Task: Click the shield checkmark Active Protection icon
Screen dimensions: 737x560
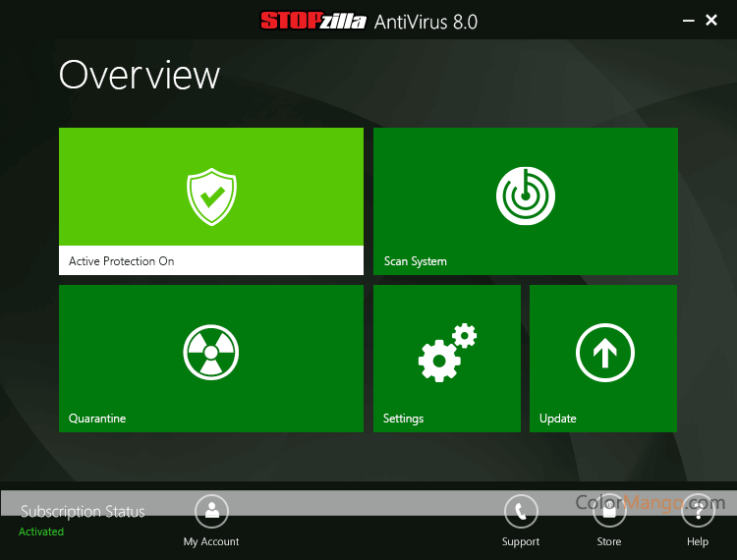Action: 211,196
